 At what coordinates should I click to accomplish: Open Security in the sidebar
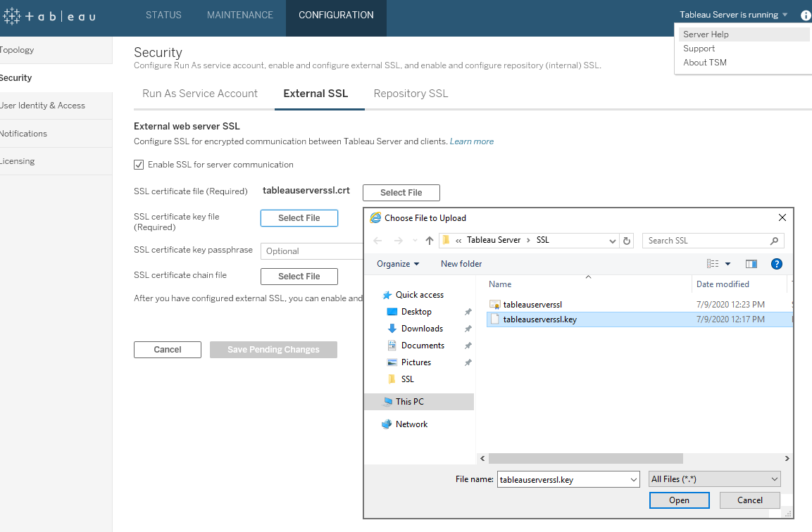(56, 77)
